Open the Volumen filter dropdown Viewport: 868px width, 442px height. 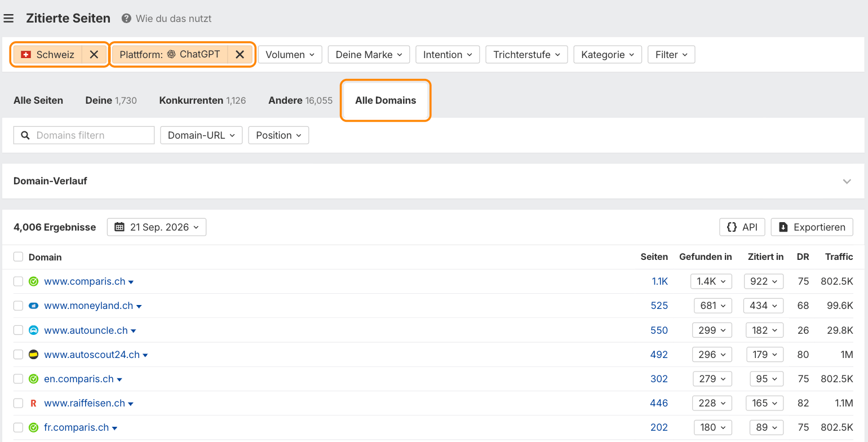click(290, 55)
